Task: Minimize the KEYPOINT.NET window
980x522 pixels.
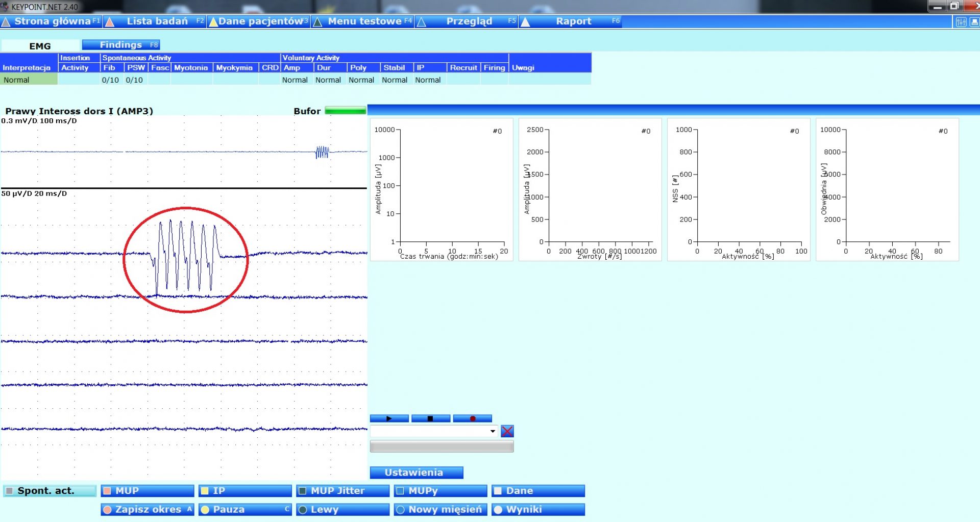Action: tap(938, 6)
